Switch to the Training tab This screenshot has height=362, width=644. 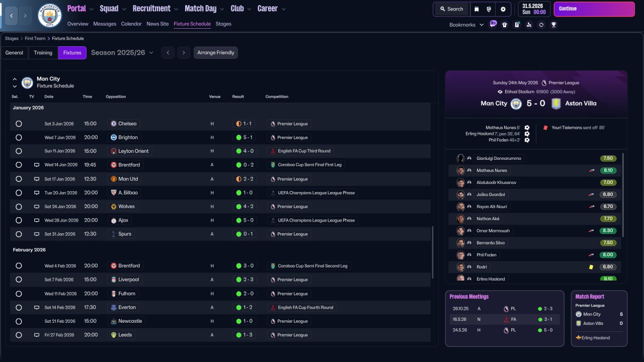[x=43, y=53]
